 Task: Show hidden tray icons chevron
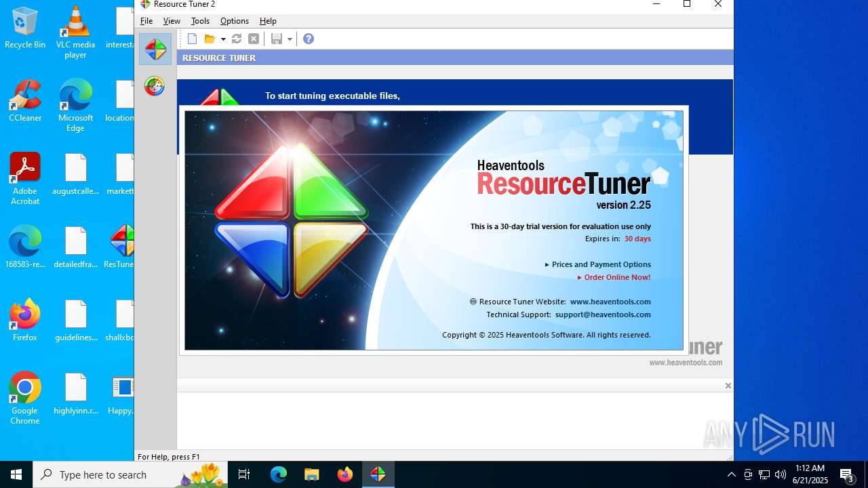coord(731,474)
